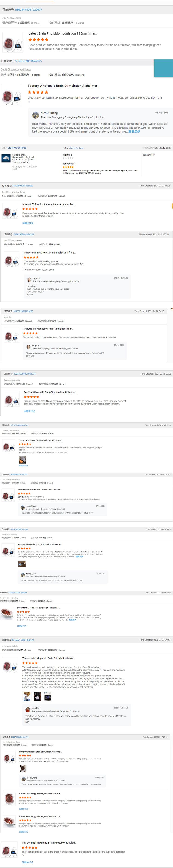Open order number 58024475001020697

tap(29, 10)
